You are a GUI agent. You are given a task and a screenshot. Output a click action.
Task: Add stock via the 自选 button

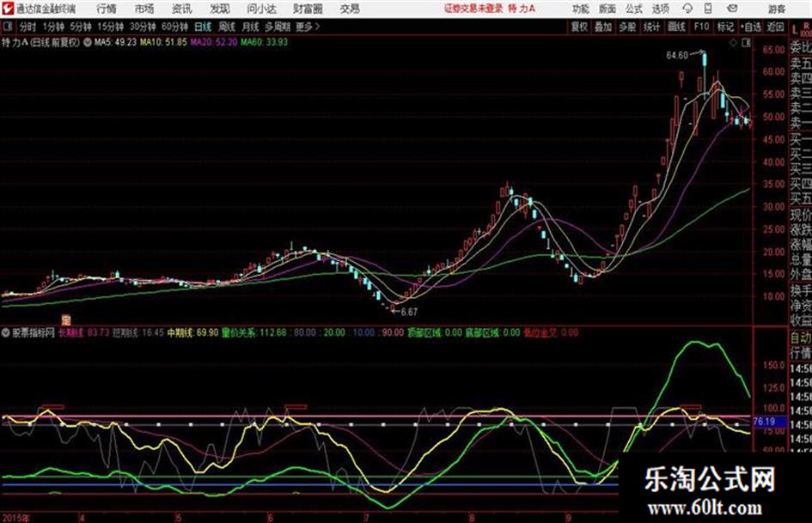coord(751,27)
